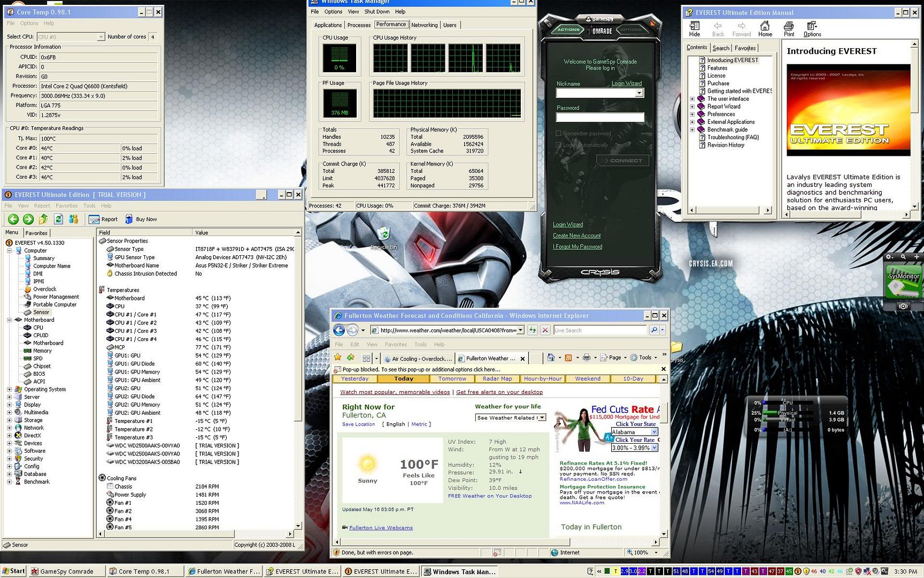924x578 pixels.
Task: Click Fullerton Live Webcams link
Action: [x=381, y=528]
